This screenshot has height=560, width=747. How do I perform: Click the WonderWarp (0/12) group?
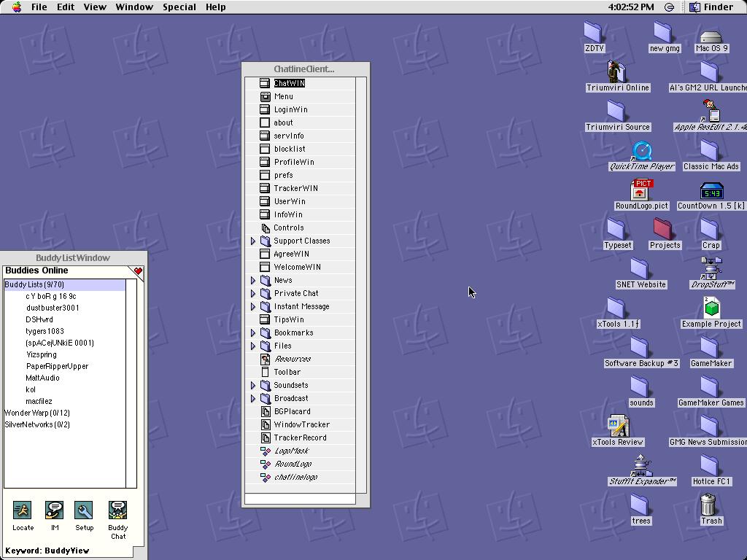(37, 413)
